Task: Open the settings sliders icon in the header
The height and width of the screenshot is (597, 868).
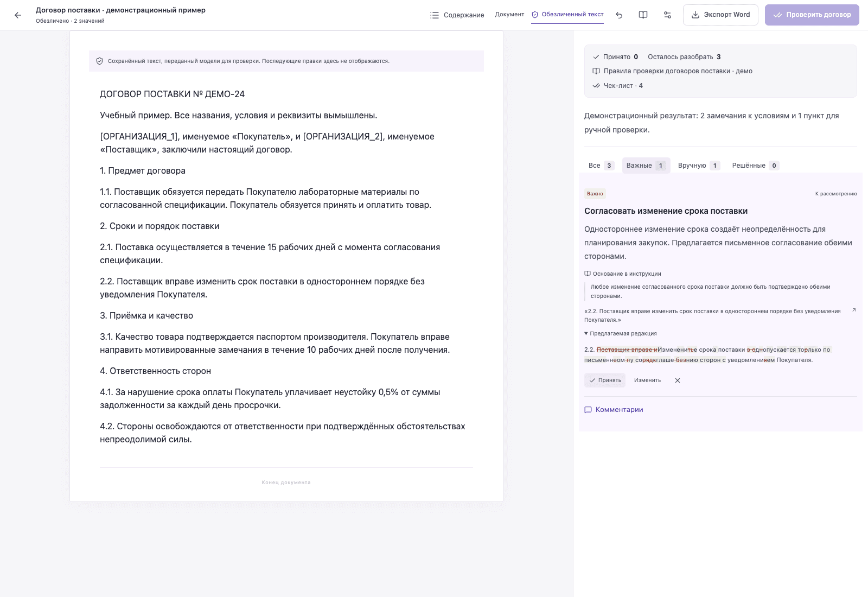Action: click(x=667, y=15)
